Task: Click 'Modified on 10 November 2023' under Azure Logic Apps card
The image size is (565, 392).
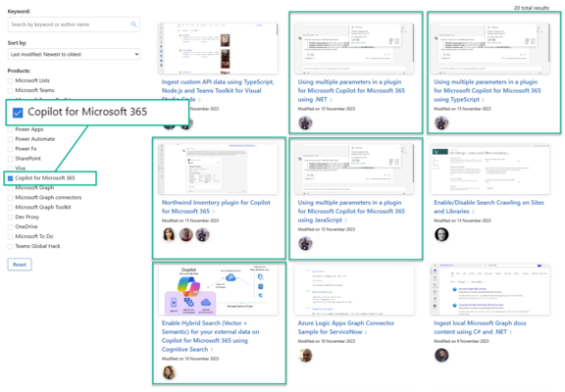Action: coord(326,341)
